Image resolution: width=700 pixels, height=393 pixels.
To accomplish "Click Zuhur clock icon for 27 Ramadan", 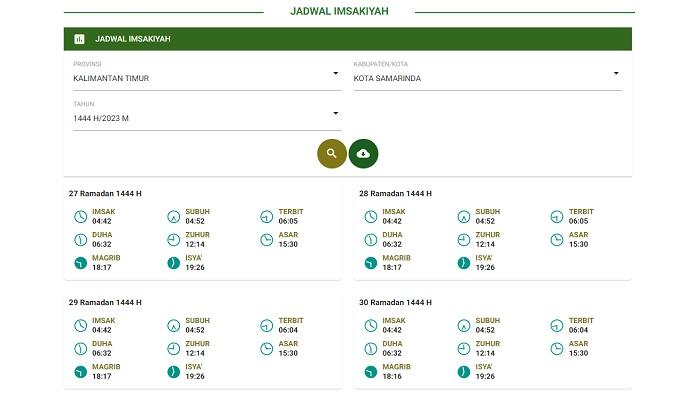I will click(174, 240).
